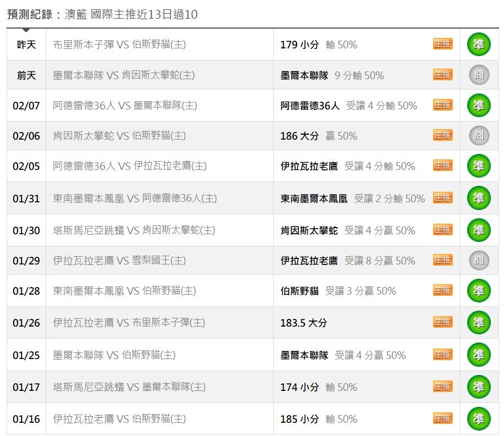Click the green 準 icon in the 01/28 row

click(479, 291)
